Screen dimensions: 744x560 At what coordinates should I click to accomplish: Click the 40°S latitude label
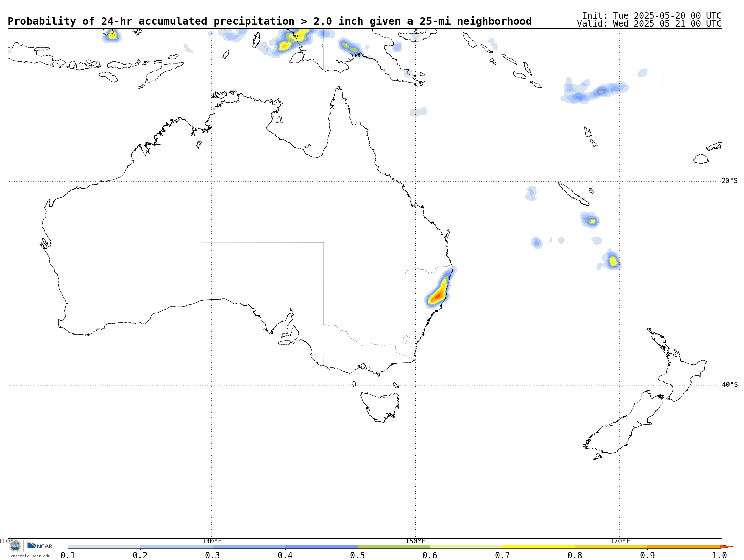(730, 385)
